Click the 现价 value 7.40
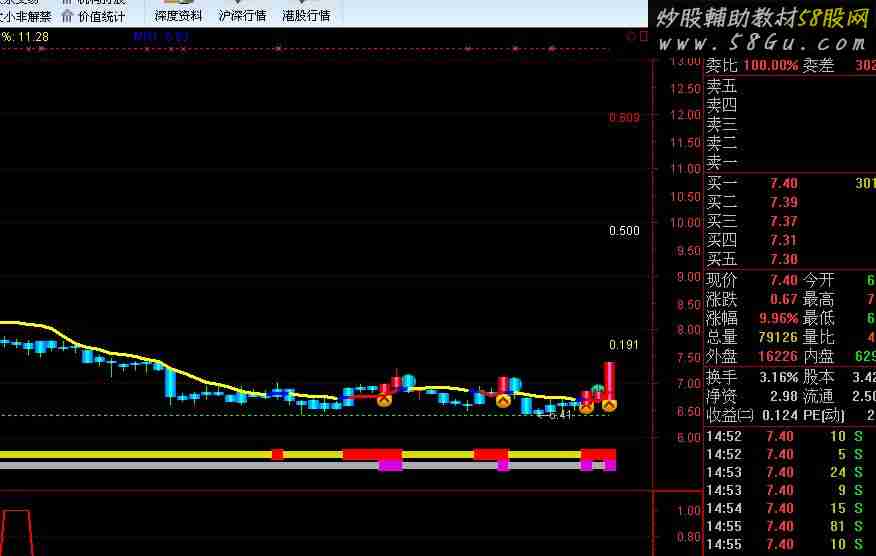The width and height of the screenshot is (876, 556). pyautogui.click(x=783, y=280)
